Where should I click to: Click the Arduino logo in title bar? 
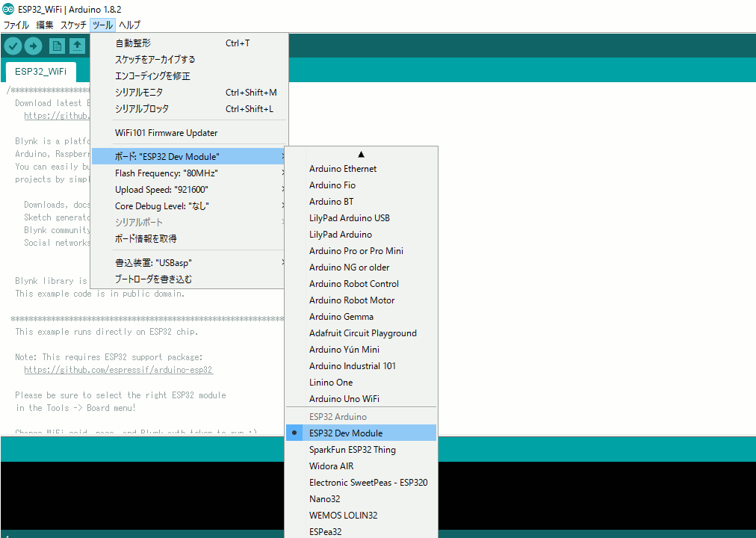click(x=8, y=9)
